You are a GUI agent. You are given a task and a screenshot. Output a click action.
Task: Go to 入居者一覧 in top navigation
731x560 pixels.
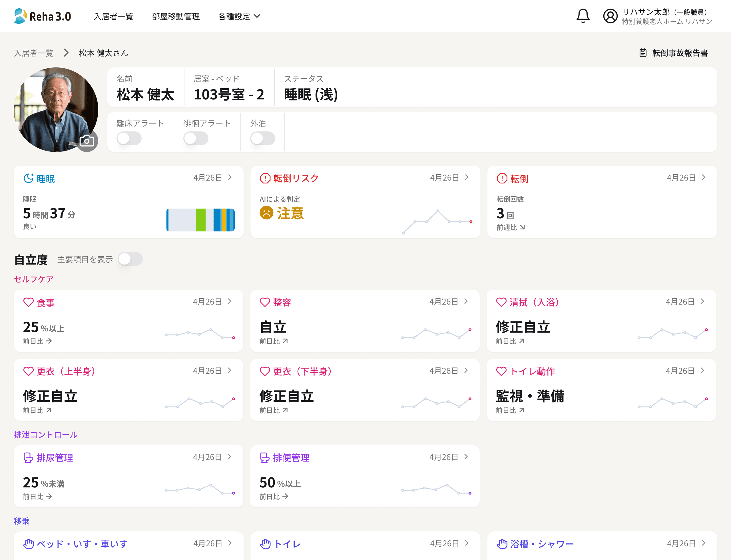[114, 16]
